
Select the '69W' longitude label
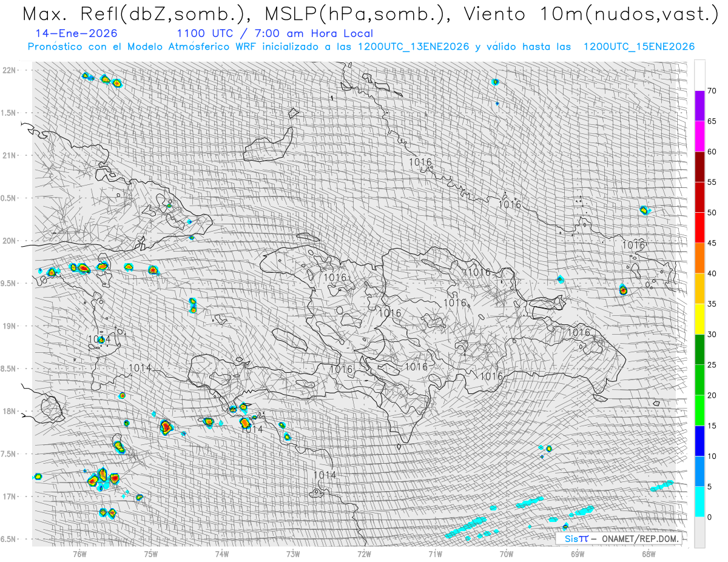pyautogui.click(x=577, y=554)
